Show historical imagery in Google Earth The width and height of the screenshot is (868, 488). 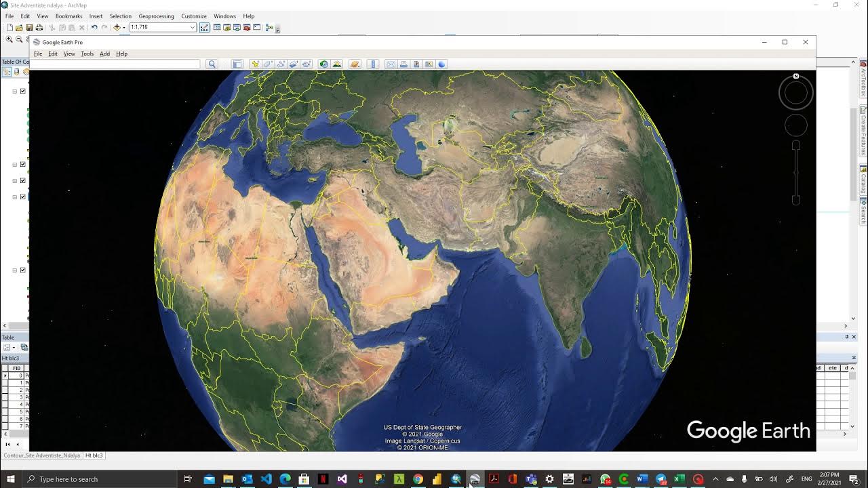point(324,64)
